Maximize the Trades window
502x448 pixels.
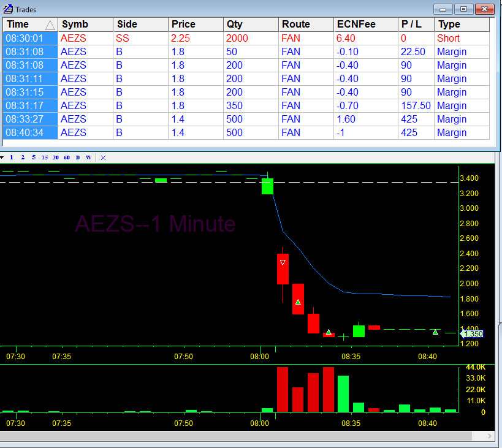(463, 9)
